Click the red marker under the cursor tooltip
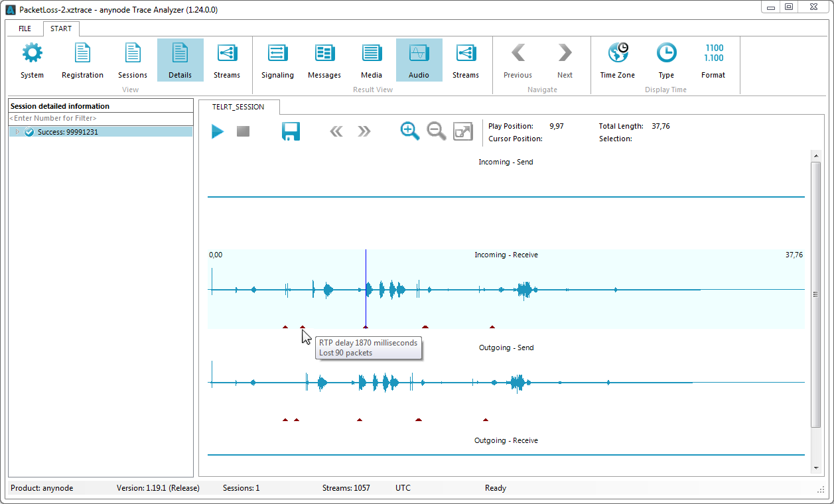The height and width of the screenshot is (504, 834). 303,327
